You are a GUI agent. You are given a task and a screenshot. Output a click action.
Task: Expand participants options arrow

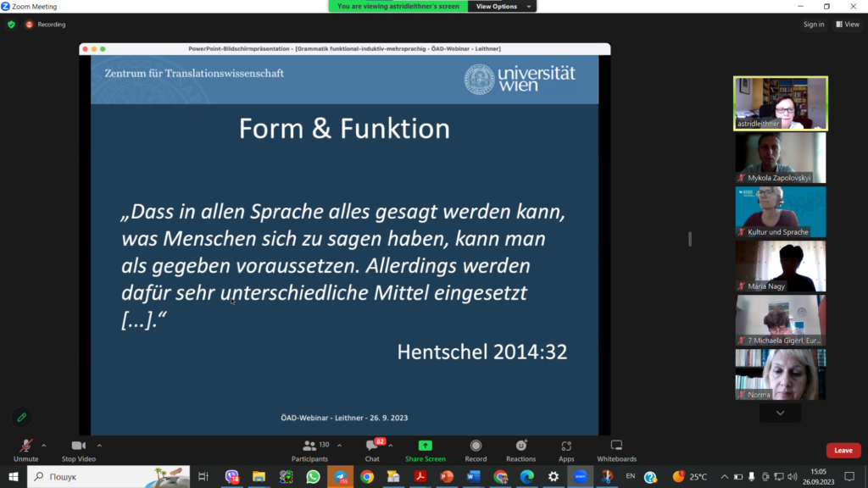(x=339, y=446)
